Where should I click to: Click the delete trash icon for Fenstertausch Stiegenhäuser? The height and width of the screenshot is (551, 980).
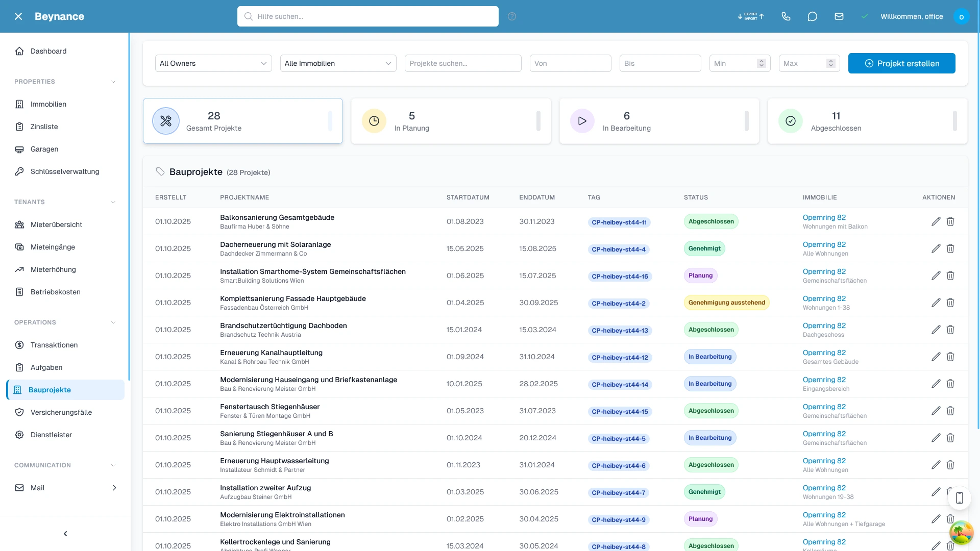(x=950, y=411)
